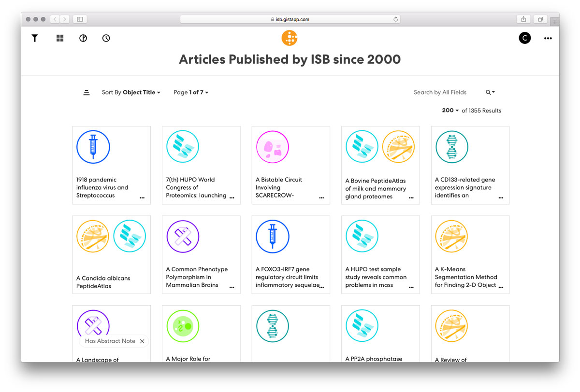Open a new Safari tab

pyautogui.click(x=555, y=22)
